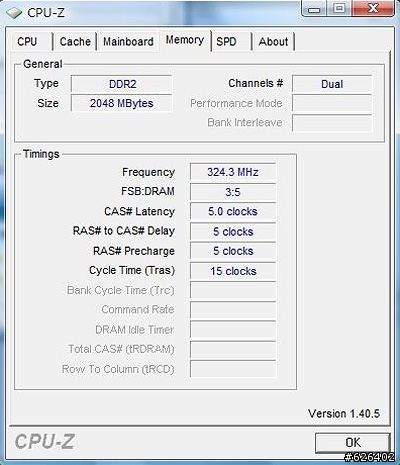
Task: Select the 324.3 MHz frequency value
Action: (x=233, y=172)
